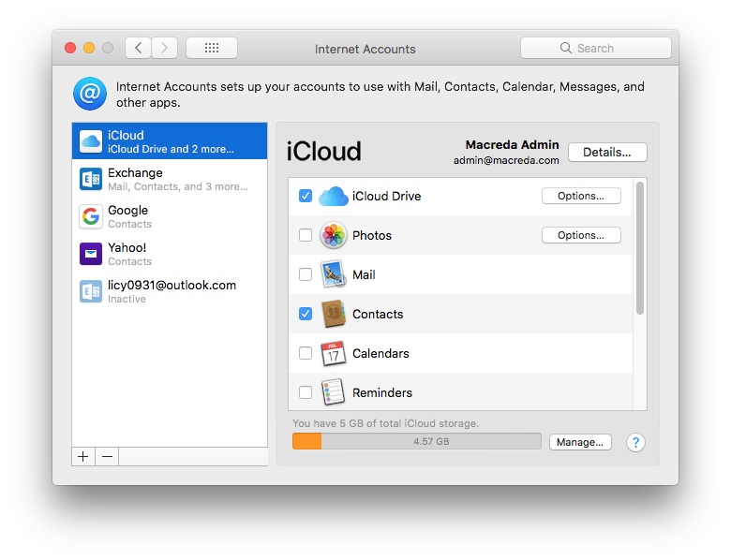
Task: Uncheck the iCloud Drive checkbox
Action: [x=306, y=196]
